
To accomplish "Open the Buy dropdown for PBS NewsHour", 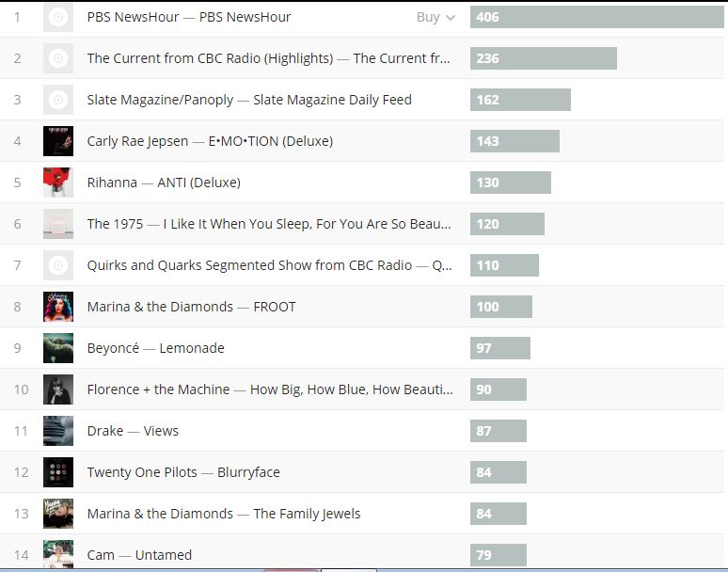I will [435, 17].
